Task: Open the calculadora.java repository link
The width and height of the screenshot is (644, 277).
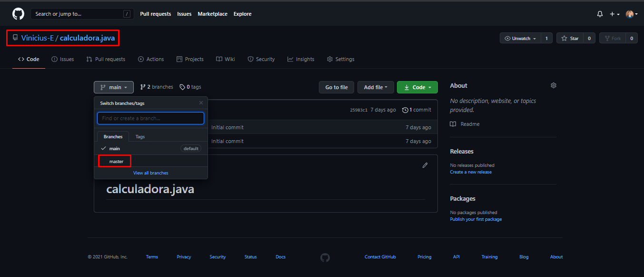Action: (87, 38)
